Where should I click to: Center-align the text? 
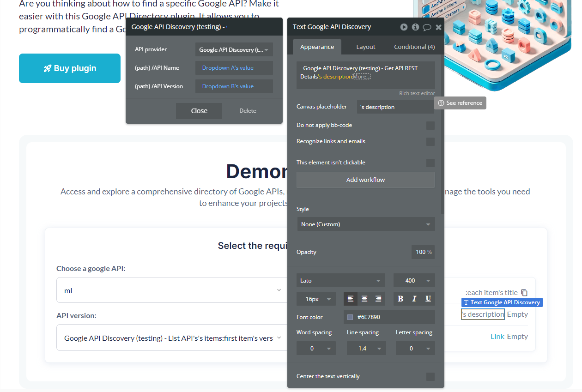coord(364,299)
